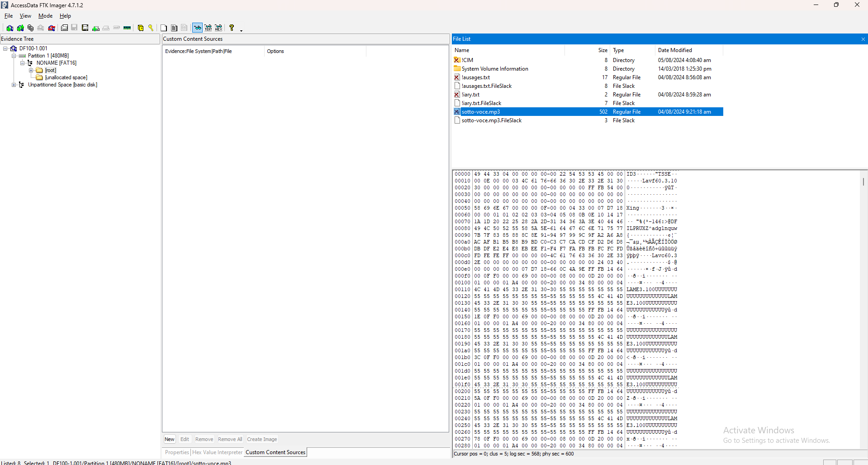Click Evidence:File System|Path|File column header
Image resolution: width=868 pixels, height=465 pixels.
tap(213, 51)
